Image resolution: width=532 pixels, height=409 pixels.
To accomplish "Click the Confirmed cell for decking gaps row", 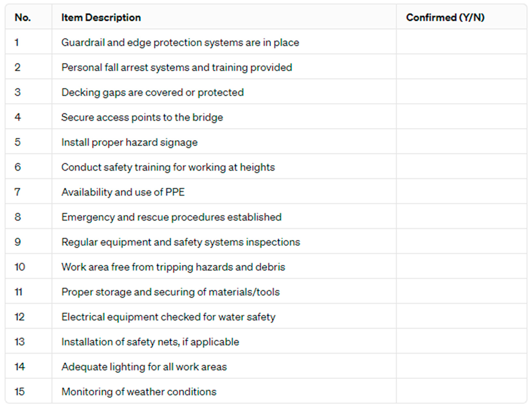I will [461, 92].
